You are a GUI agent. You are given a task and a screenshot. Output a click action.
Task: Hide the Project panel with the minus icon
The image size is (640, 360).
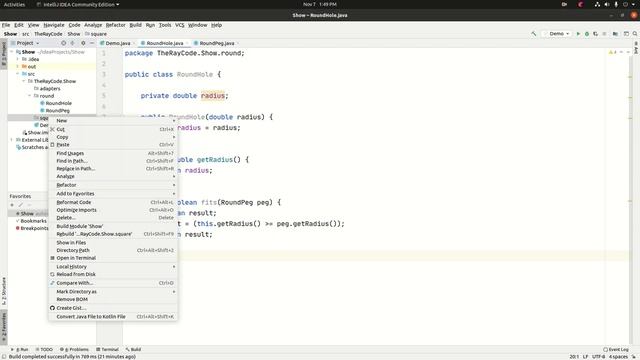pyautogui.click(x=92, y=43)
